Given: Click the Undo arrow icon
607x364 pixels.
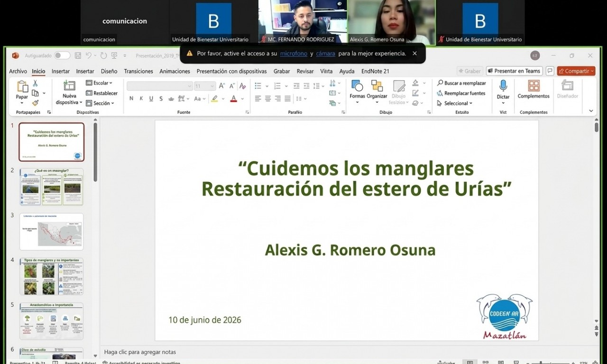Looking at the screenshot, I should (89, 55).
